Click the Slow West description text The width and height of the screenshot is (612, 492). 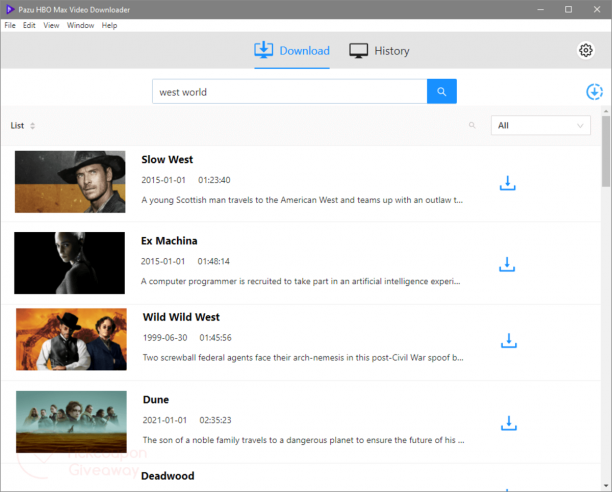click(302, 200)
